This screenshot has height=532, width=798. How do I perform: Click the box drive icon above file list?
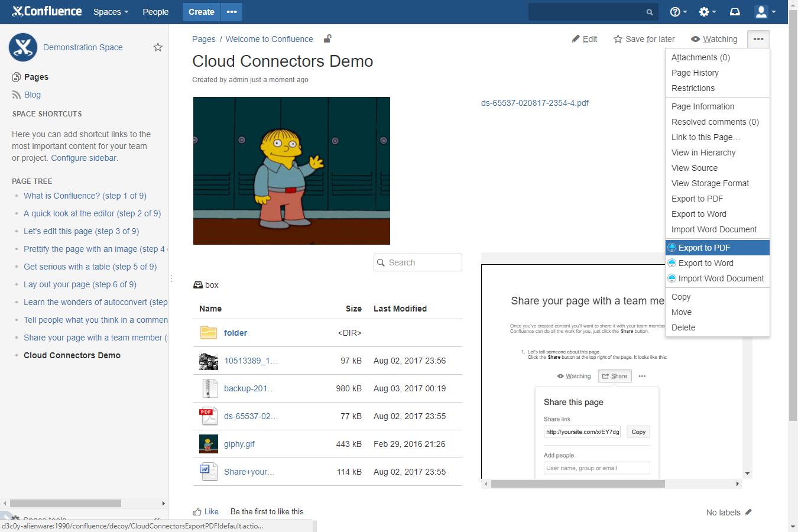(x=198, y=285)
